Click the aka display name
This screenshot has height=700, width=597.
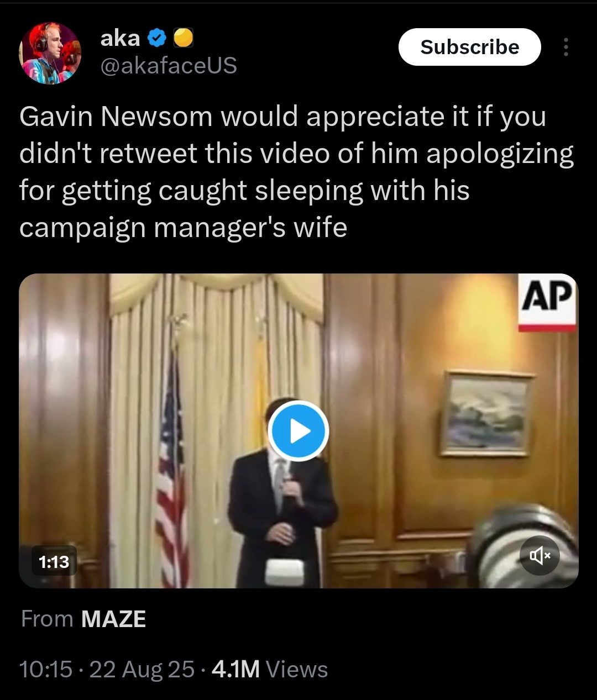pyautogui.click(x=120, y=38)
